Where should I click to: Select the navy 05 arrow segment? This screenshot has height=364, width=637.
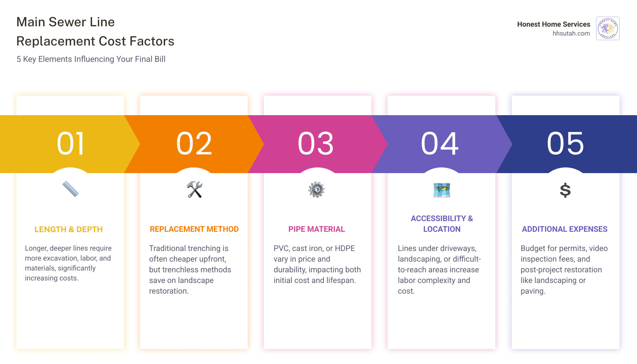pos(567,144)
